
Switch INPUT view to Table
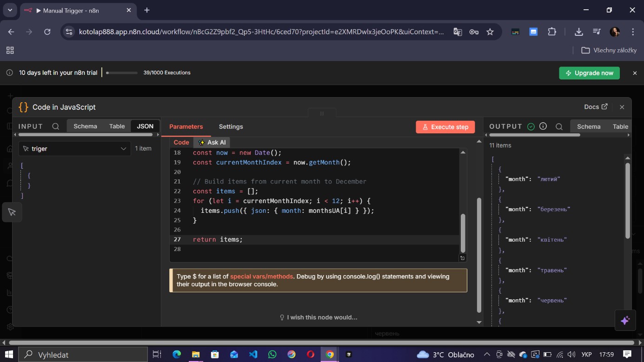coord(117,126)
